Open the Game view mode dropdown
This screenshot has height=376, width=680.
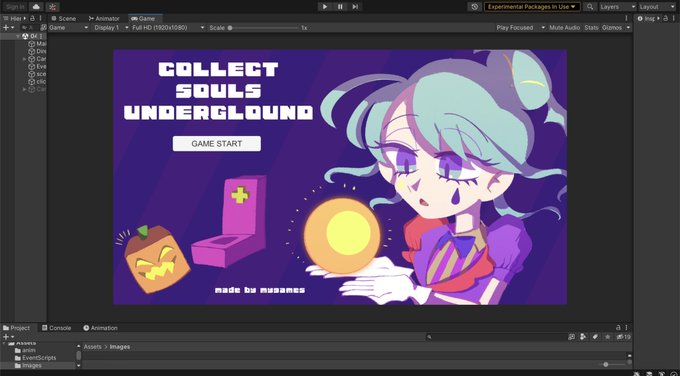click(x=69, y=27)
